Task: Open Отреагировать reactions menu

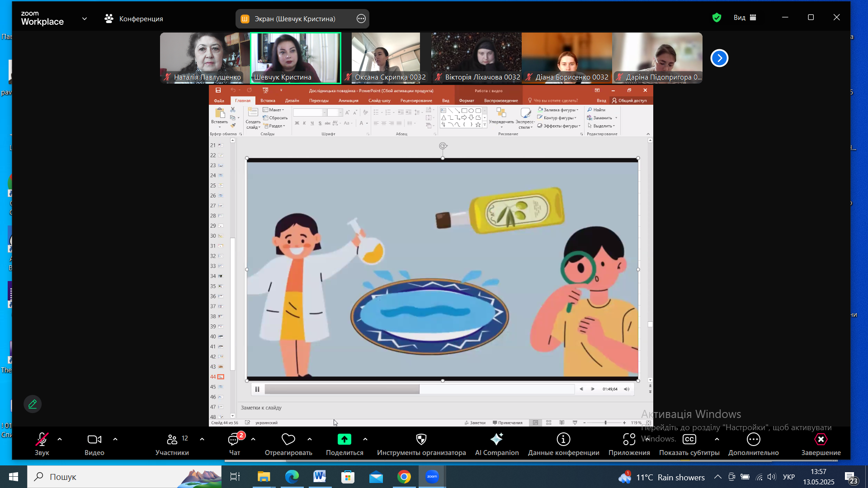Action: (x=288, y=444)
